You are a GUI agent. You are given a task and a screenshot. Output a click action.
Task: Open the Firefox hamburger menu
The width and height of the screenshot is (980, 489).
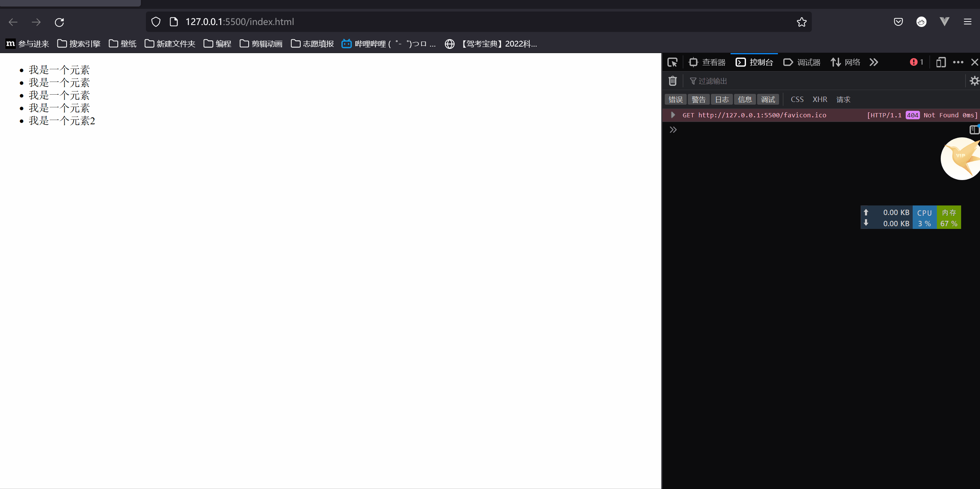tap(967, 22)
